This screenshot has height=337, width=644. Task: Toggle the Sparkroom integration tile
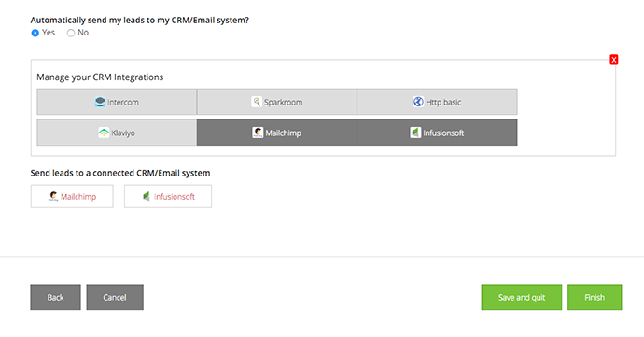277,102
